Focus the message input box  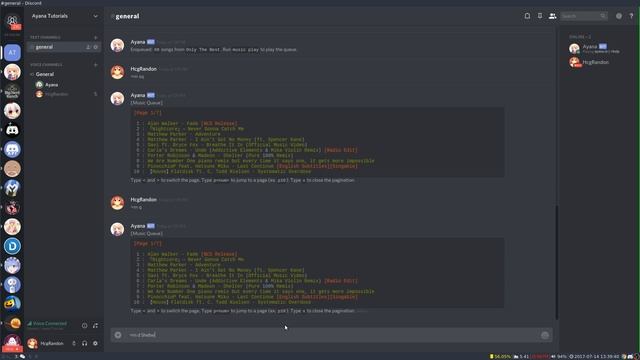tap(331, 335)
